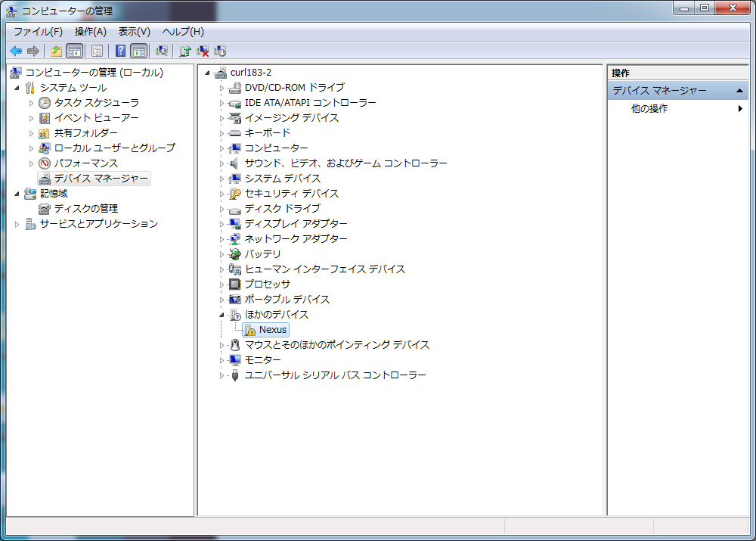The image size is (756, 541).
Task: Click the Uninstall device red X icon
Action: point(203,51)
